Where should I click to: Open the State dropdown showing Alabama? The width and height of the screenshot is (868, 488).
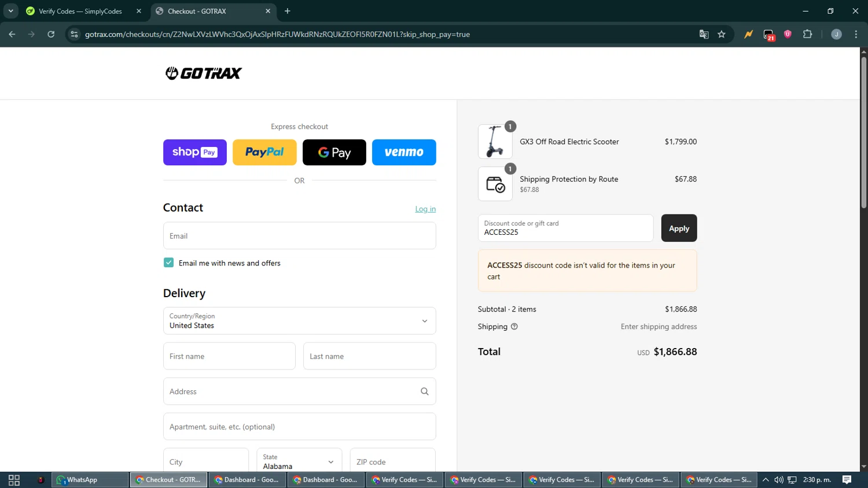[299, 461]
